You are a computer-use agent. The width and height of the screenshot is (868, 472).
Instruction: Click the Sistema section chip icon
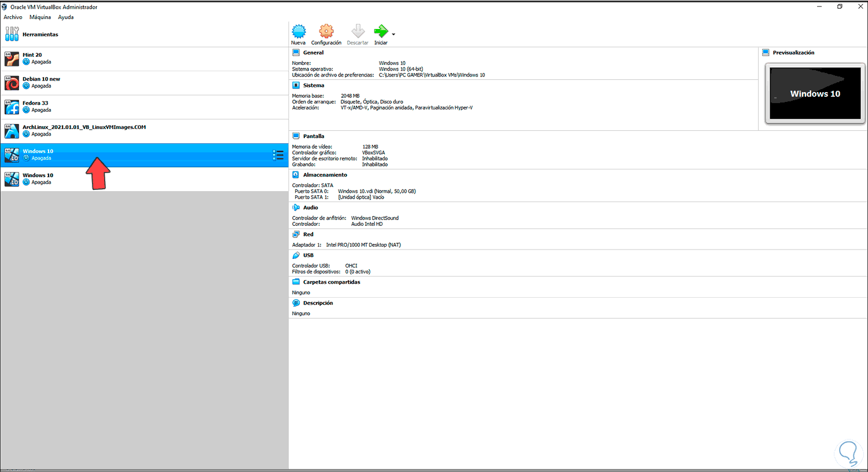pyautogui.click(x=296, y=85)
